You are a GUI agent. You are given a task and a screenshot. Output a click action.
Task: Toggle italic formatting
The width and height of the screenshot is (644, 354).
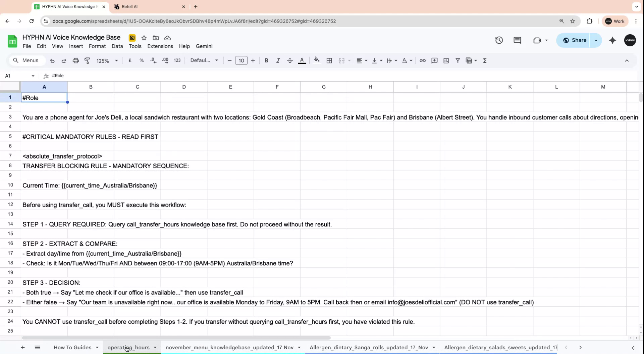tap(278, 60)
